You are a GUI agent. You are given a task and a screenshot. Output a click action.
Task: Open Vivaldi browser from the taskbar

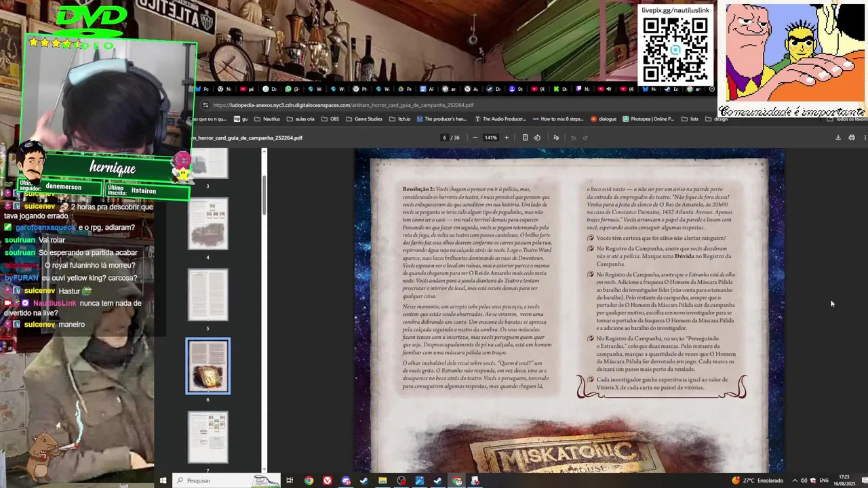click(328, 481)
